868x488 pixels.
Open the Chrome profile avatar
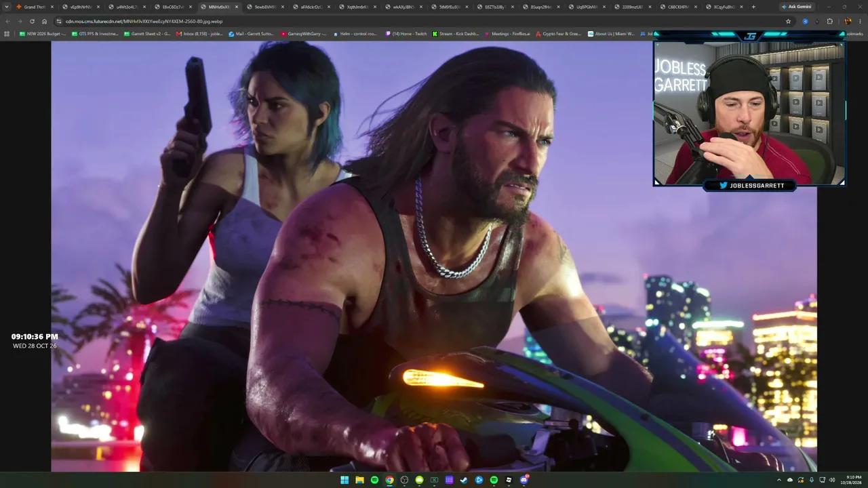848,21
